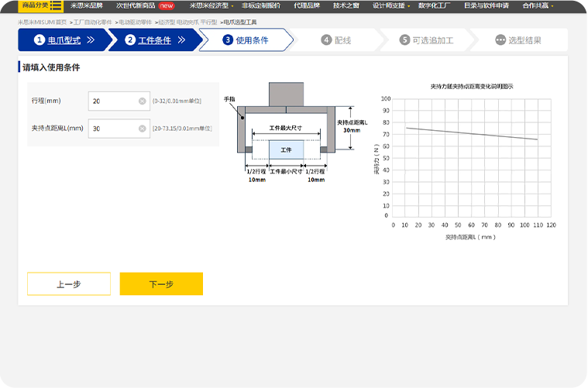This screenshot has height=388, width=588.
Task: Go to the 电爪型式 step tab
Action: [64, 40]
